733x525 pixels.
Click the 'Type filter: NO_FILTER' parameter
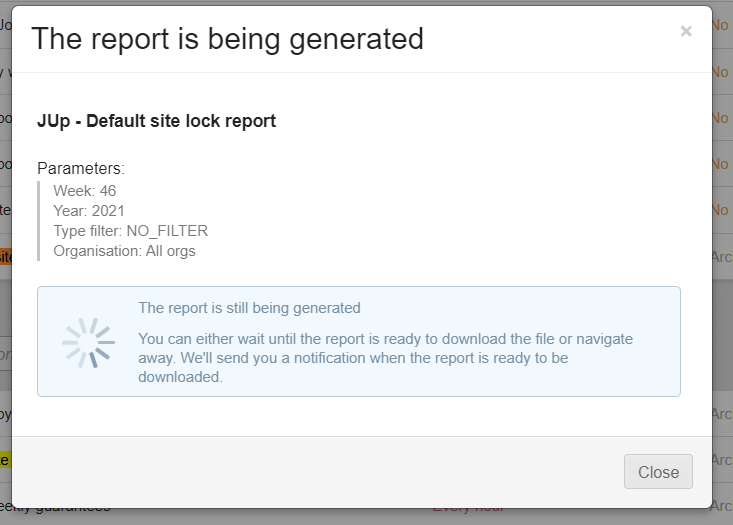click(x=130, y=230)
